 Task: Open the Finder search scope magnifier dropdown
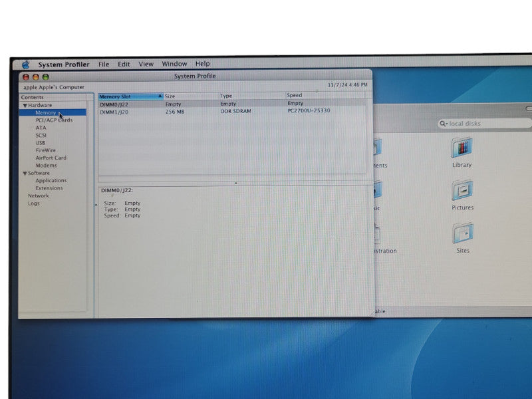(444, 124)
